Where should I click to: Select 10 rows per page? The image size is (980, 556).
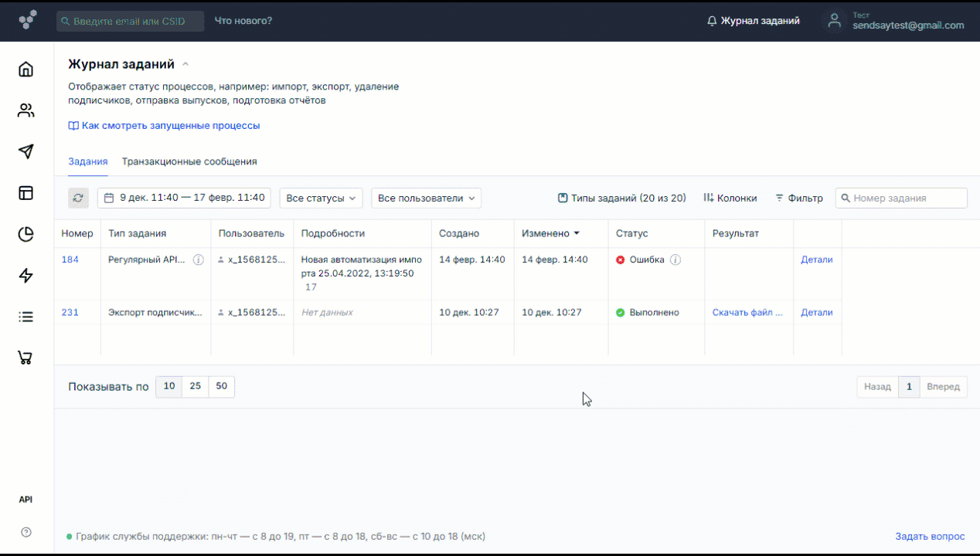click(169, 386)
